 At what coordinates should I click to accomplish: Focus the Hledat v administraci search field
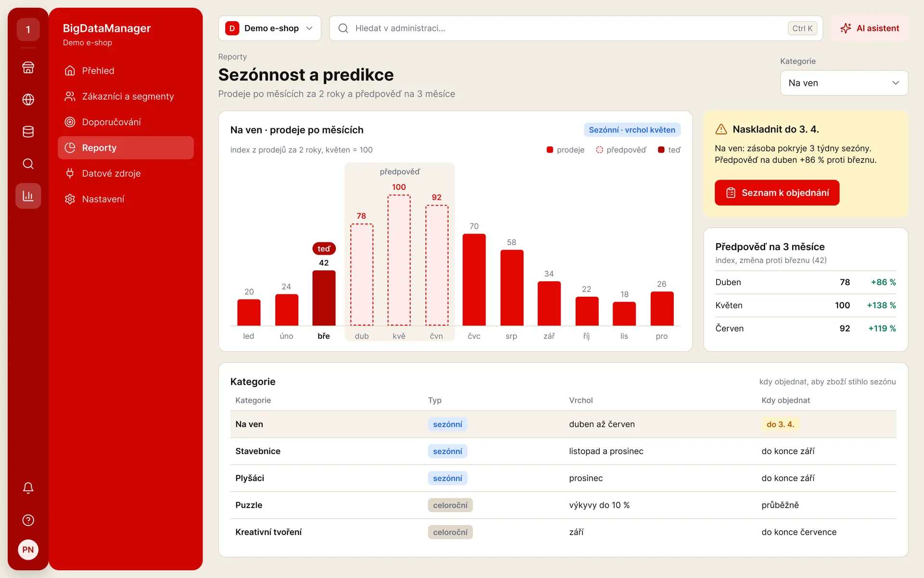pos(576,28)
